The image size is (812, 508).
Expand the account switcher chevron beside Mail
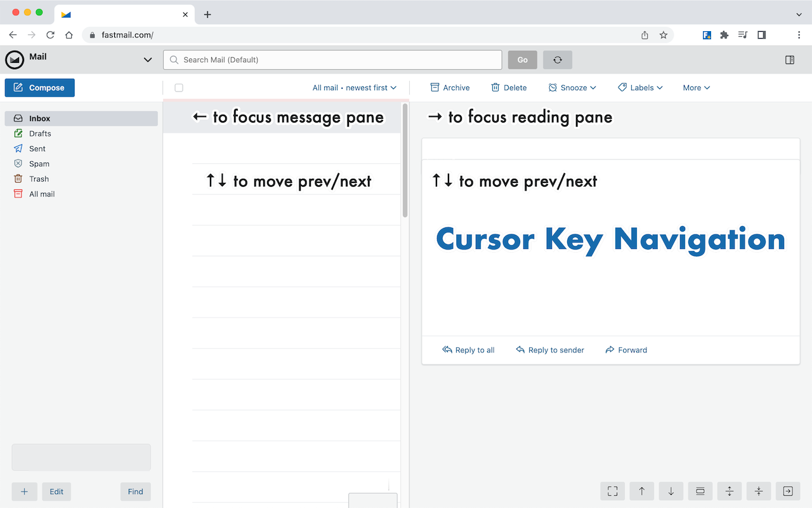pos(148,59)
